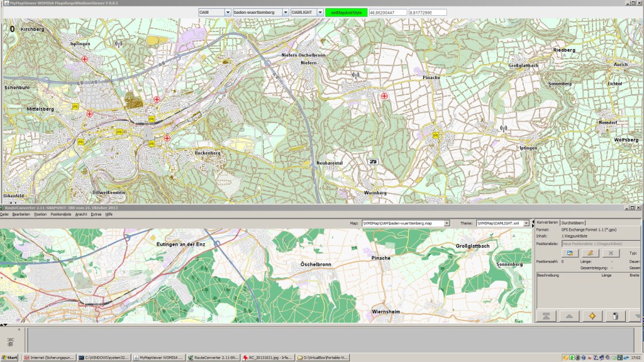Click the move to top arrow icon
Viewport: 644px width, 362px height.
(x=546, y=315)
